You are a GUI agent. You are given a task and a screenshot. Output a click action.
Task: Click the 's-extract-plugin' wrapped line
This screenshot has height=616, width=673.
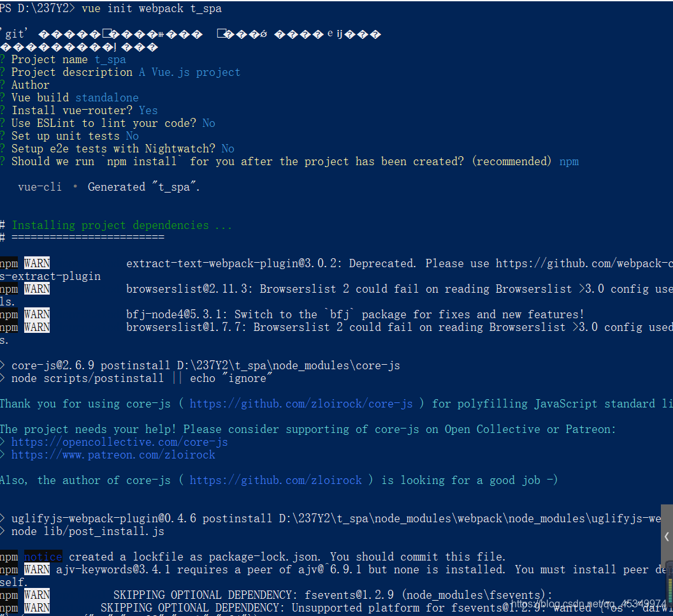click(50, 276)
